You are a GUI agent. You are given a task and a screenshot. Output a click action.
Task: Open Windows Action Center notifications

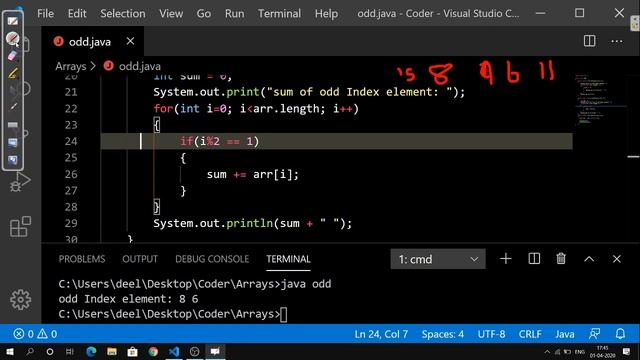point(627,351)
